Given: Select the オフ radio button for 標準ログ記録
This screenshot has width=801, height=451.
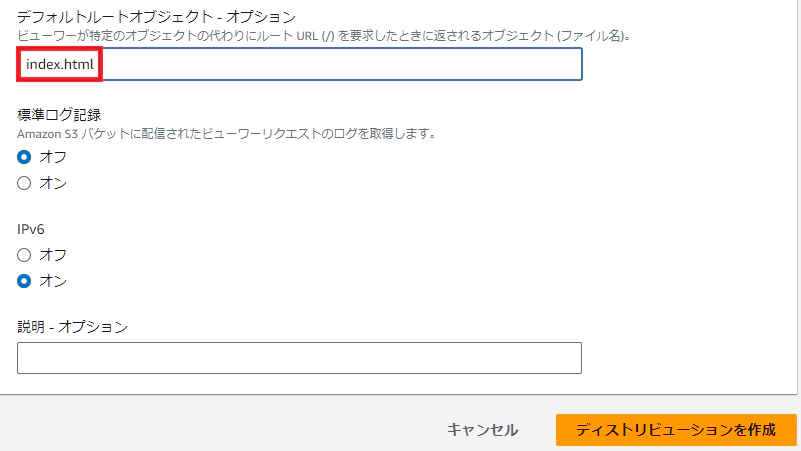Looking at the screenshot, I should coord(25,157).
